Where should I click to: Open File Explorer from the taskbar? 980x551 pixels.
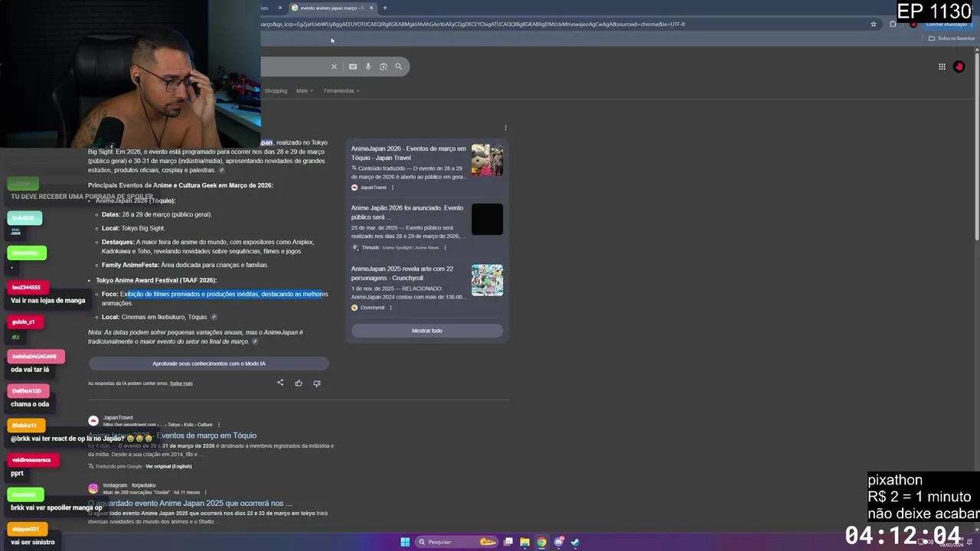524,542
